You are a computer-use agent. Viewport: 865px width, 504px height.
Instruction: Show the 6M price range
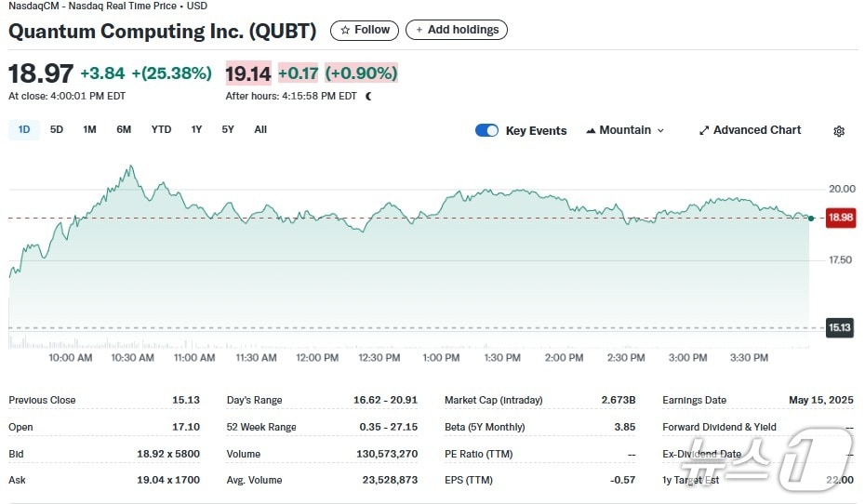tap(124, 129)
